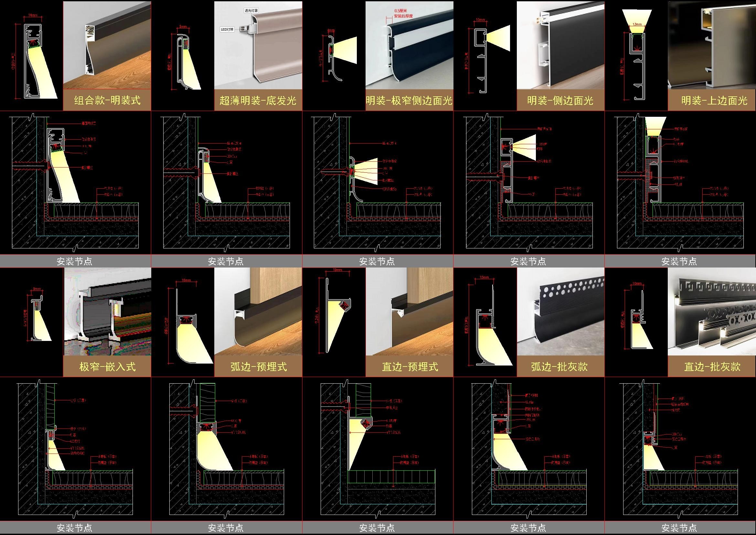Click "安装节点" label below the 明装-极窄侧边面光 detail
The height and width of the screenshot is (535, 756).
(377, 261)
